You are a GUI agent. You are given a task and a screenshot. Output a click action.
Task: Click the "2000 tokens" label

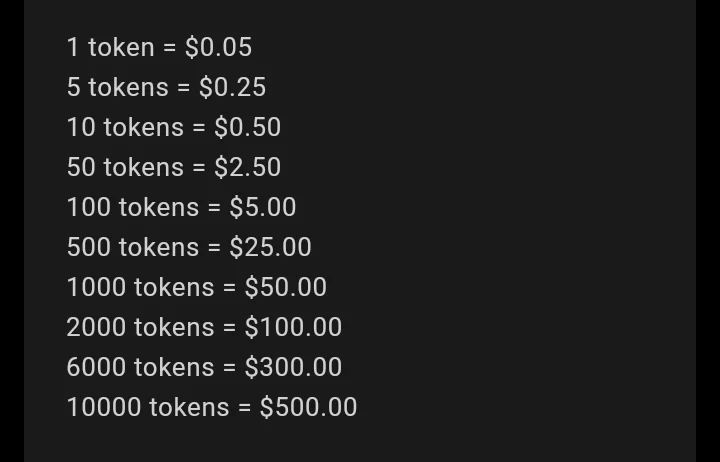click(140, 327)
